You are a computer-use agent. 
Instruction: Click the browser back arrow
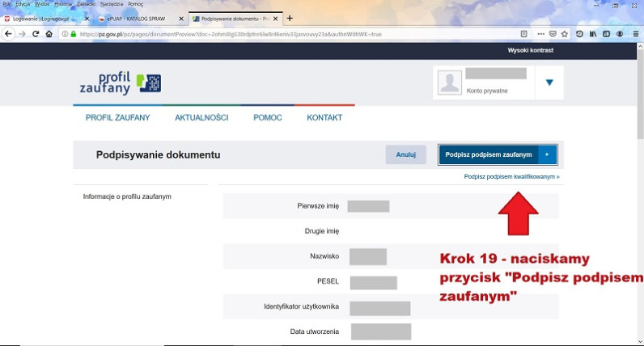click(x=8, y=34)
